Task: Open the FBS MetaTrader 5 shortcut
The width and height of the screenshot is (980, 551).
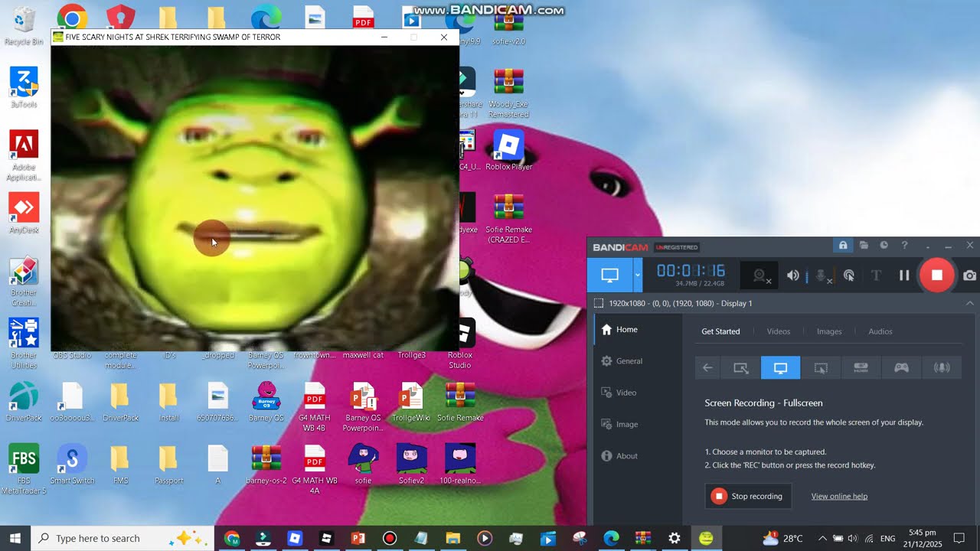Action: coord(24,470)
